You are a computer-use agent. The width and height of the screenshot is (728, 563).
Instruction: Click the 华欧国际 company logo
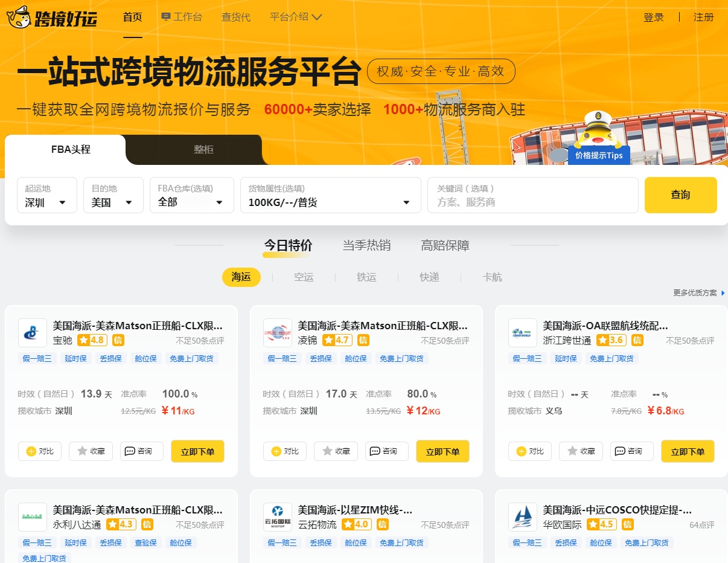(x=522, y=517)
